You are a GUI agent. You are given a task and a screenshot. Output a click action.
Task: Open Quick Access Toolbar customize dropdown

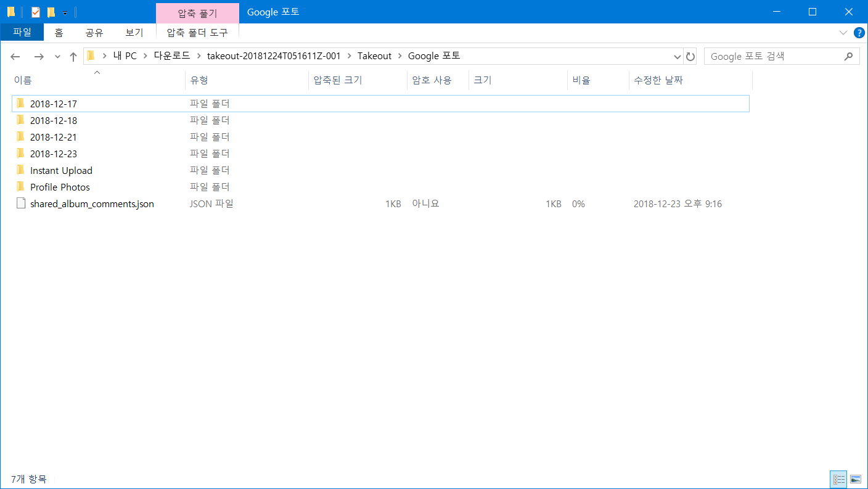[65, 12]
